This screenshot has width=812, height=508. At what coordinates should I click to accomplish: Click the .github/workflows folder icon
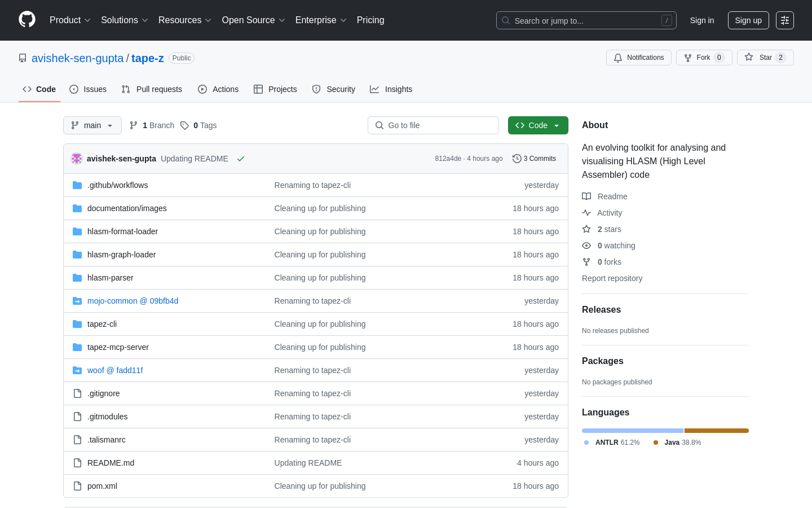pyautogui.click(x=77, y=185)
